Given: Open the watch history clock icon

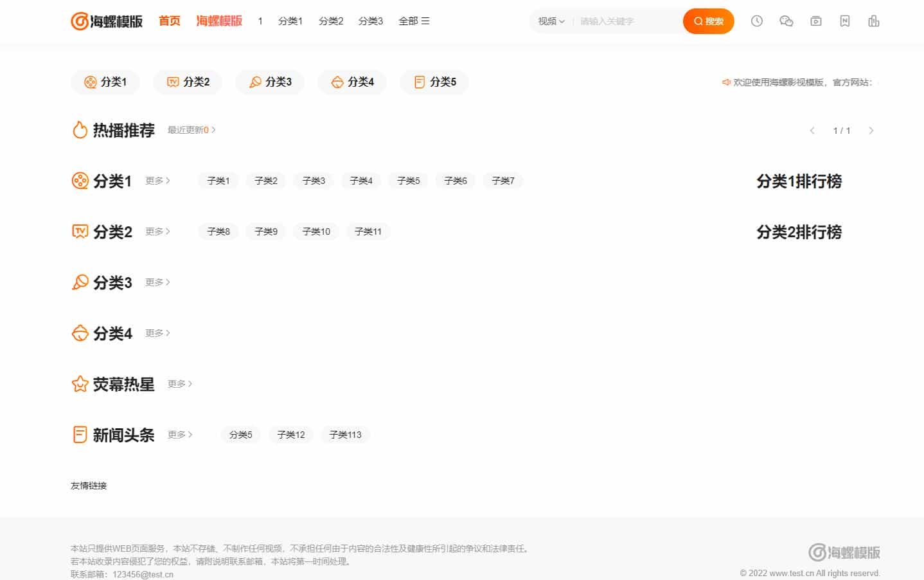Looking at the screenshot, I should coord(757,21).
